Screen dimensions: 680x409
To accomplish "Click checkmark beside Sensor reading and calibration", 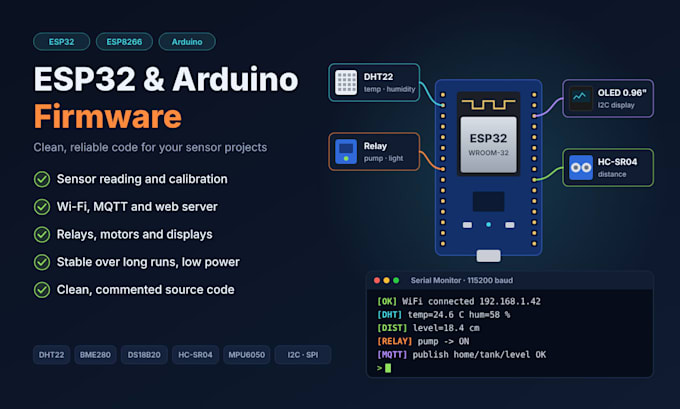I will pyautogui.click(x=42, y=179).
